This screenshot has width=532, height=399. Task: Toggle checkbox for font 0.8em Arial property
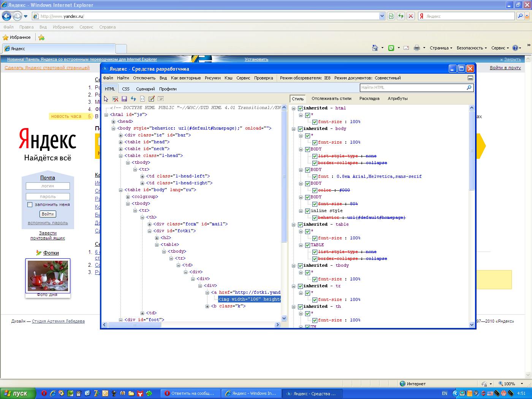315,177
